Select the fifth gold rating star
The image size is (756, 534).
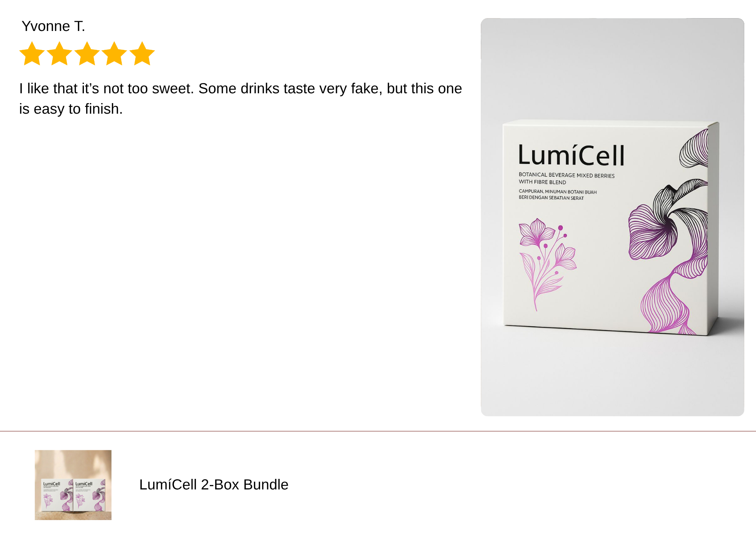[x=142, y=54]
